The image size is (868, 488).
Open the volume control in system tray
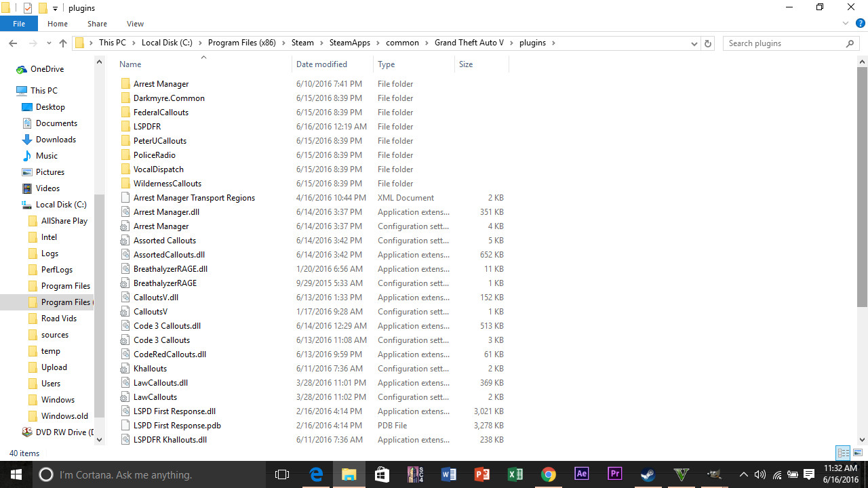[760, 475]
